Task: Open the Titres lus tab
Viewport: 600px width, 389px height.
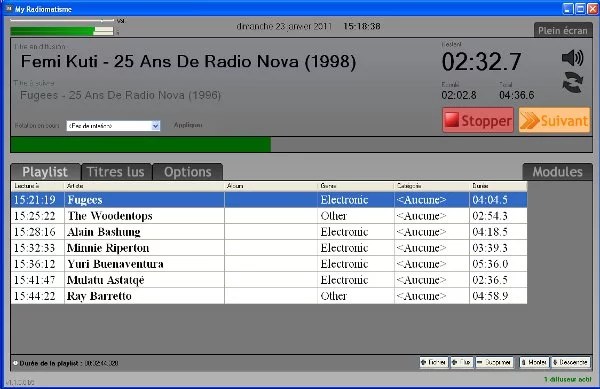Action: pos(116,172)
